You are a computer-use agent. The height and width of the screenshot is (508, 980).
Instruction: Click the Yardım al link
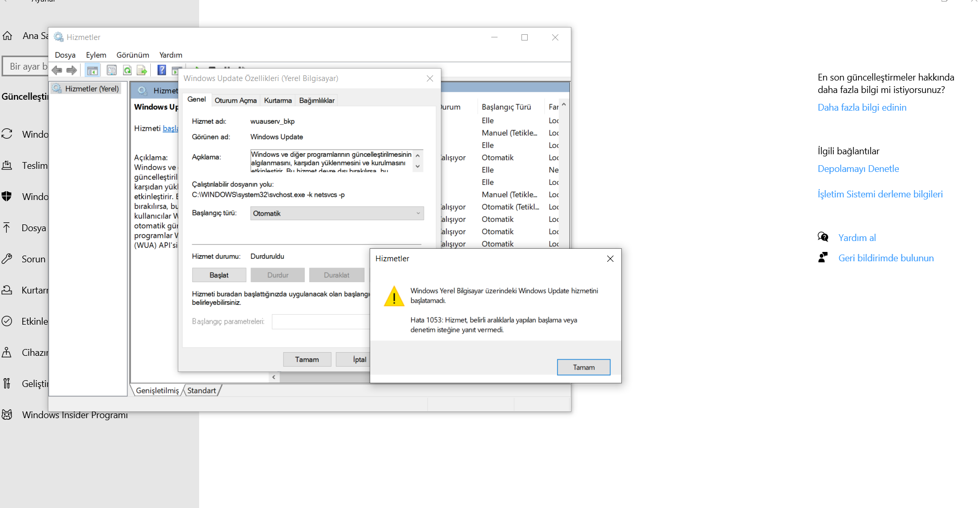point(857,238)
